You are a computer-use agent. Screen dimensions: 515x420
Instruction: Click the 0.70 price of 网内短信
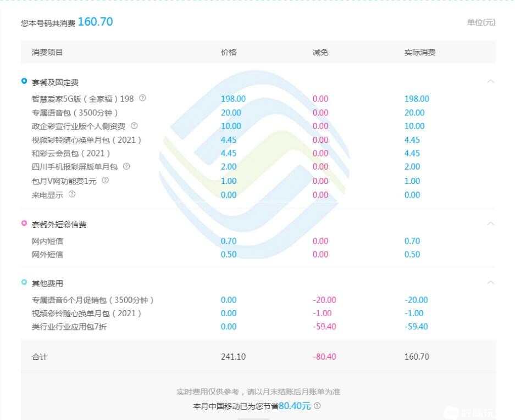[229, 241]
